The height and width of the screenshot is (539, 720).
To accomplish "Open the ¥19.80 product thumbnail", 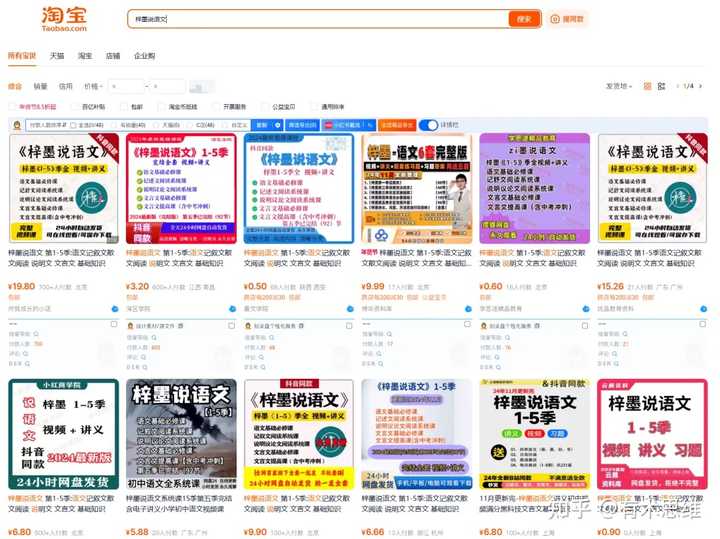I will click(64, 189).
